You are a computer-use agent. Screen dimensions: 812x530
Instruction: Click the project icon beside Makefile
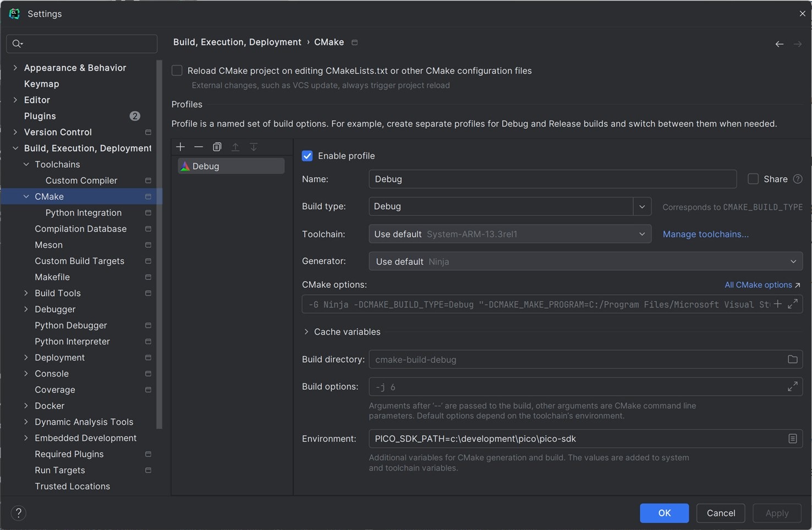coord(148,277)
